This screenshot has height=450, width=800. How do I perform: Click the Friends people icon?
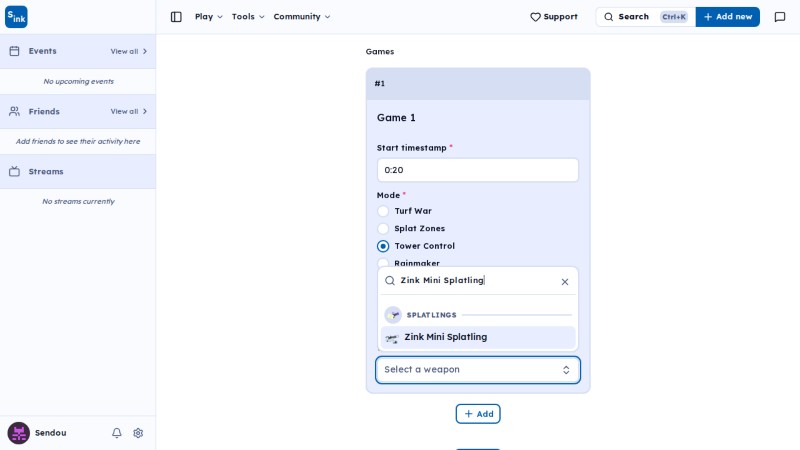[x=14, y=111]
